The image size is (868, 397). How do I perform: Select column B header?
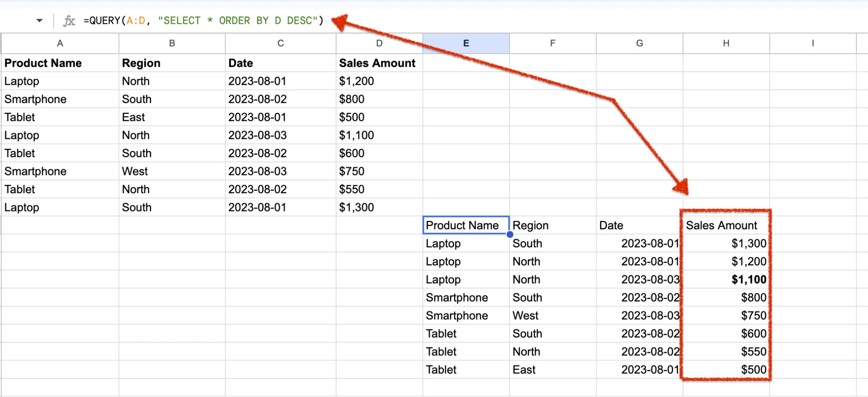tap(172, 43)
